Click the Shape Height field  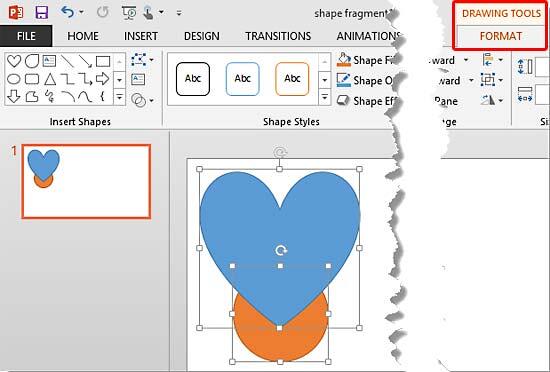point(542,66)
